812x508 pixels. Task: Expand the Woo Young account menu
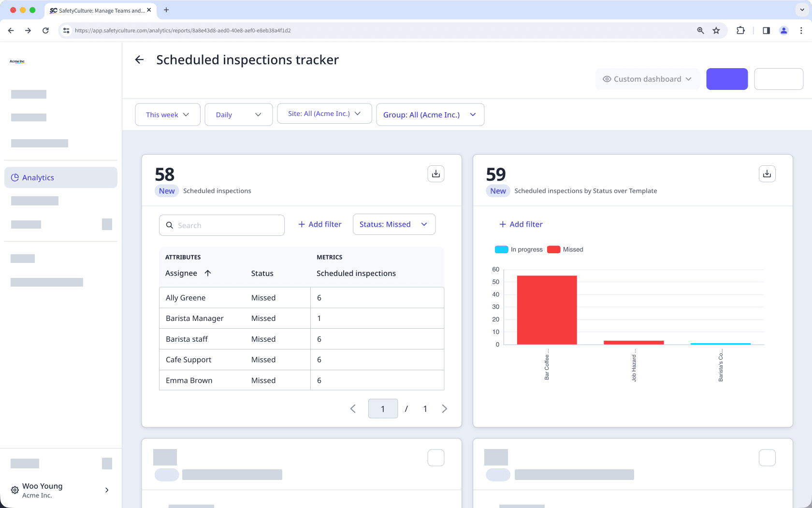click(x=107, y=490)
